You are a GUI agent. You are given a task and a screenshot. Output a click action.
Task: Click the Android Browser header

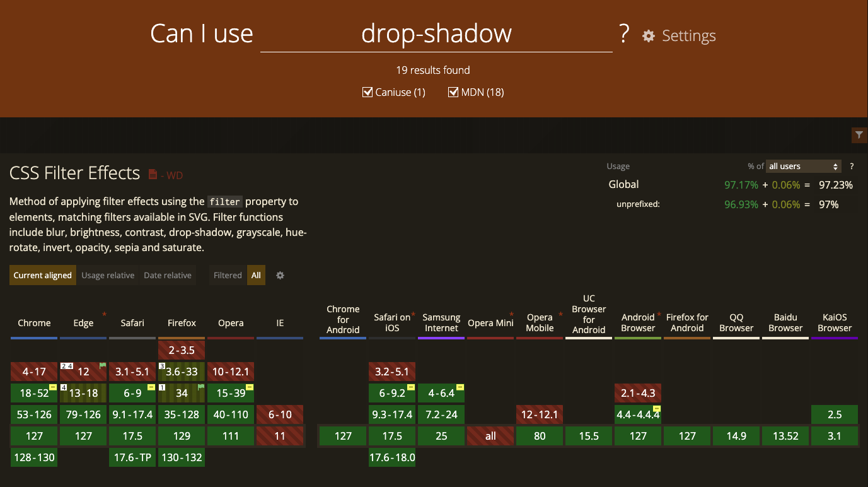[638, 322]
